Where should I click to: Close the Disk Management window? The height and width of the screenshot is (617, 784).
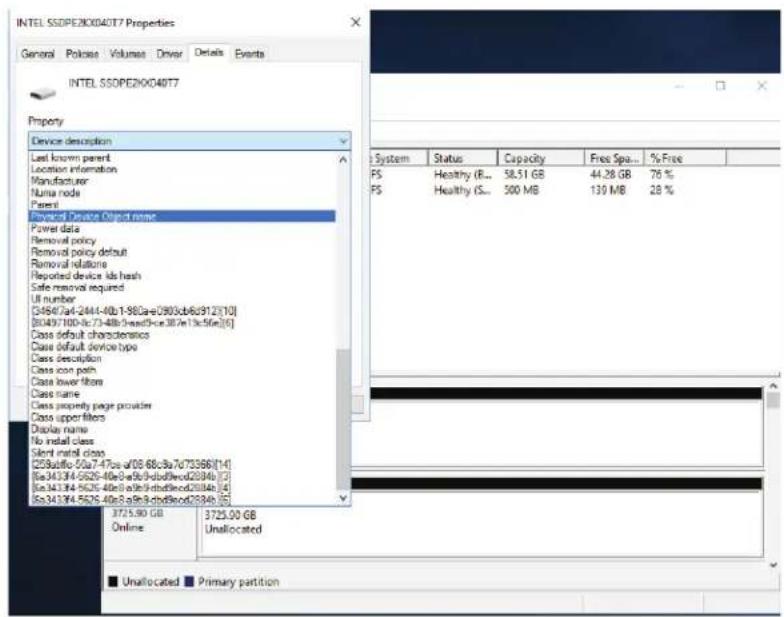[762, 86]
